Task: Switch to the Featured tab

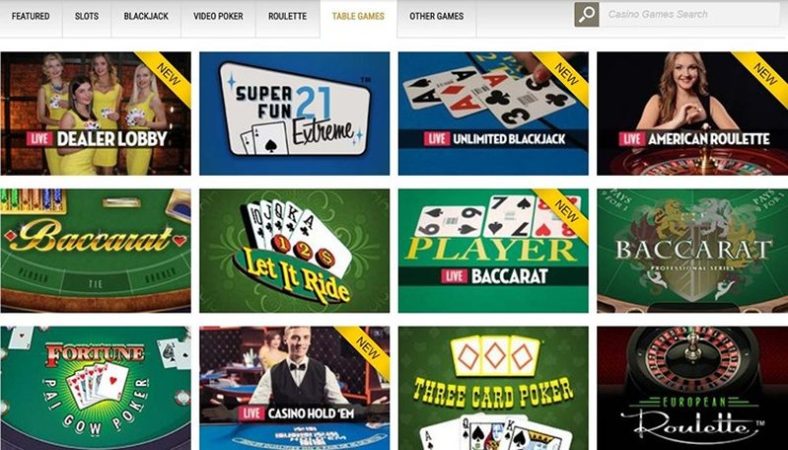Action: click(31, 16)
